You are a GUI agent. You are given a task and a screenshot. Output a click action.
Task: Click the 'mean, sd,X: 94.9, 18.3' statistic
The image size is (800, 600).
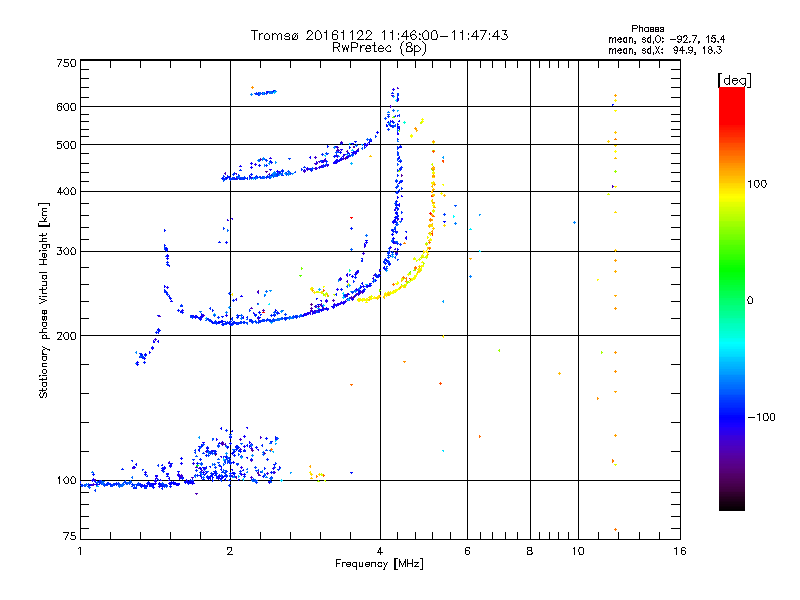pos(665,50)
